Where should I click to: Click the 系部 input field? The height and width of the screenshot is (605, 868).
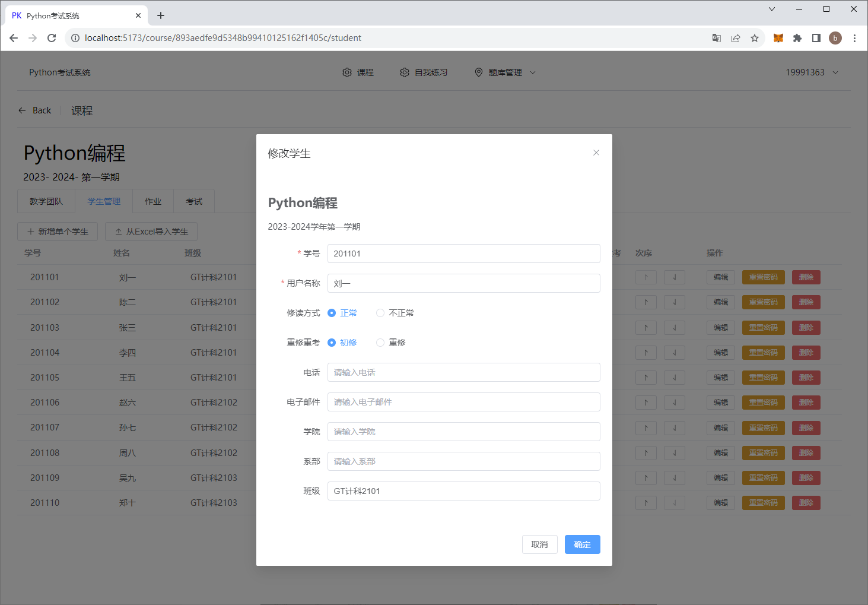(x=463, y=461)
